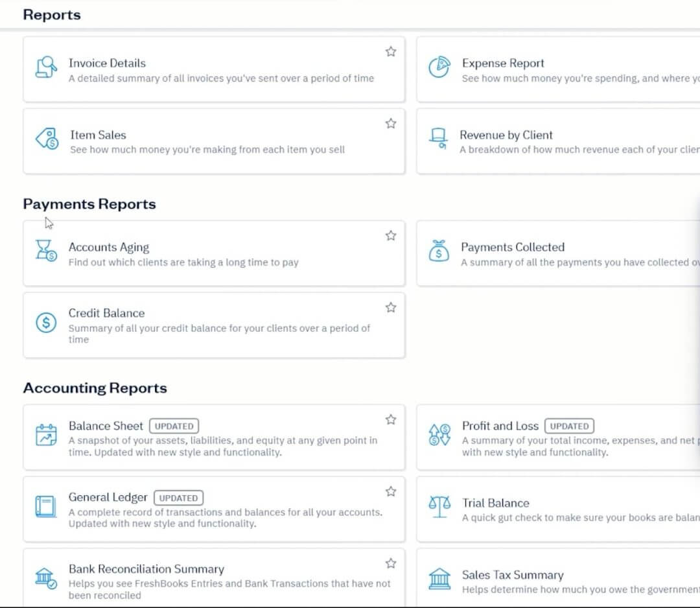
Task: Star the Accounts Aging report
Action: pyautogui.click(x=390, y=236)
